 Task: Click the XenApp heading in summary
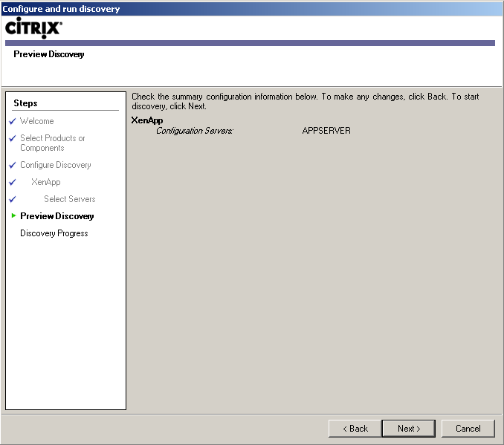(x=147, y=120)
